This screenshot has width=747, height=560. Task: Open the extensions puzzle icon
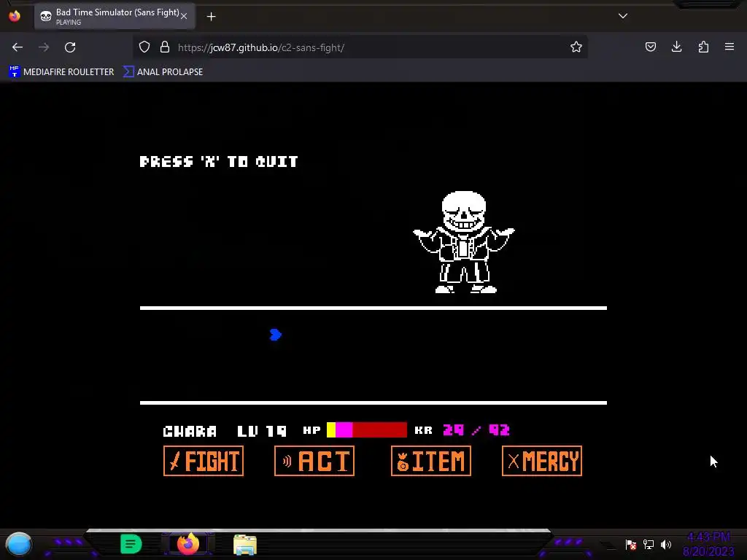click(703, 47)
